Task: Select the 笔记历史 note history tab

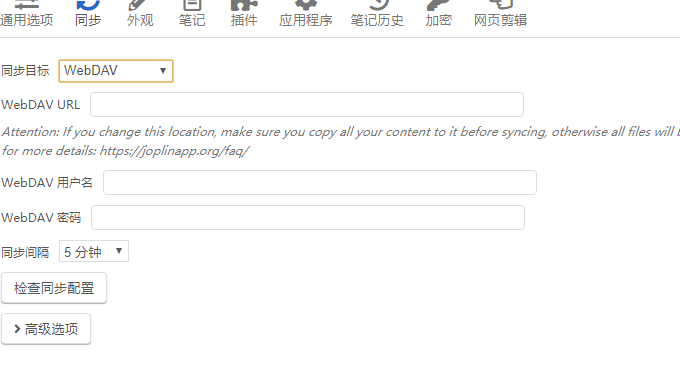Action: point(377,14)
